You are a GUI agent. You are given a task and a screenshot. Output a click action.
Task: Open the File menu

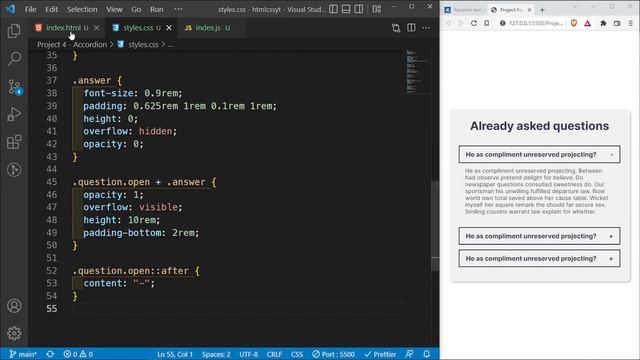[31, 9]
